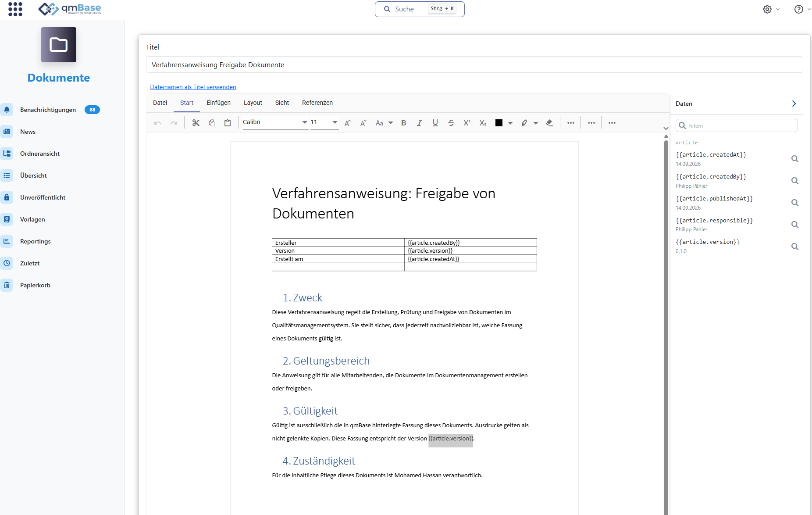812x515 pixels.
Task: Click the black font color swatch
Action: [x=499, y=123]
